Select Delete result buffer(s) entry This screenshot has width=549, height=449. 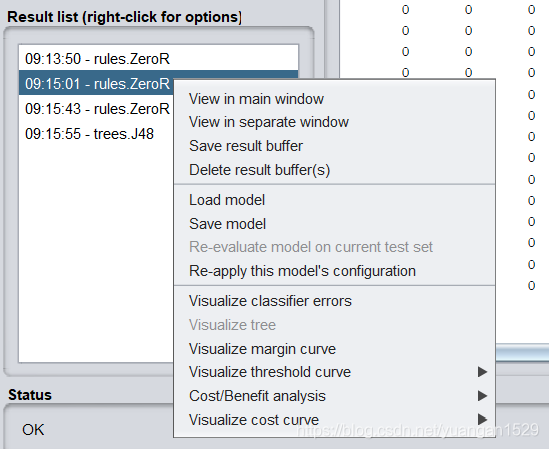[334, 170]
